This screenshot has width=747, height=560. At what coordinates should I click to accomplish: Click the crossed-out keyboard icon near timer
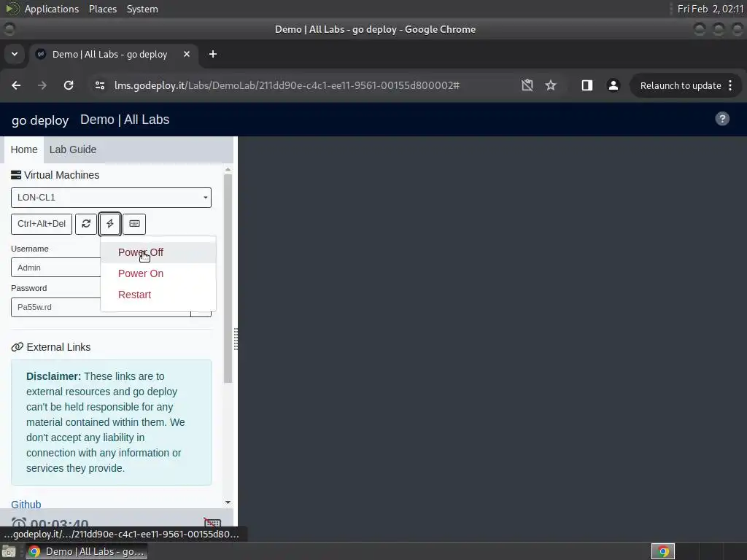coord(212,523)
